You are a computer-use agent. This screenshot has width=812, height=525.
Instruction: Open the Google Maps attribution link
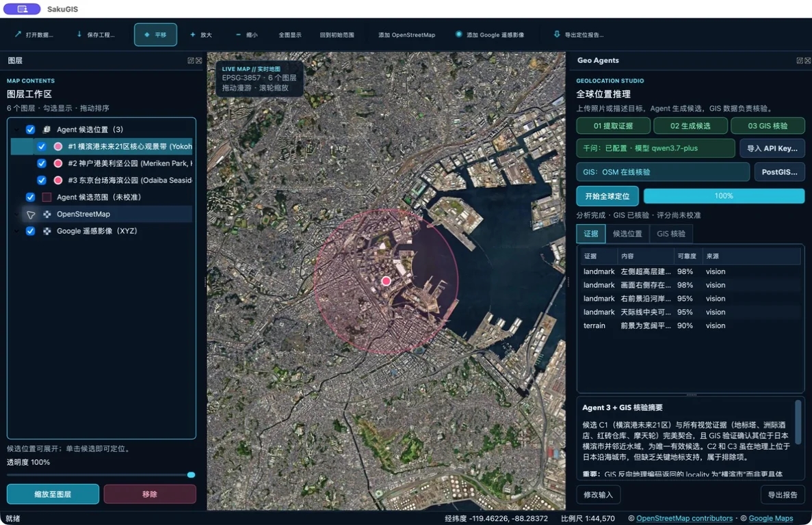click(x=770, y=518)
